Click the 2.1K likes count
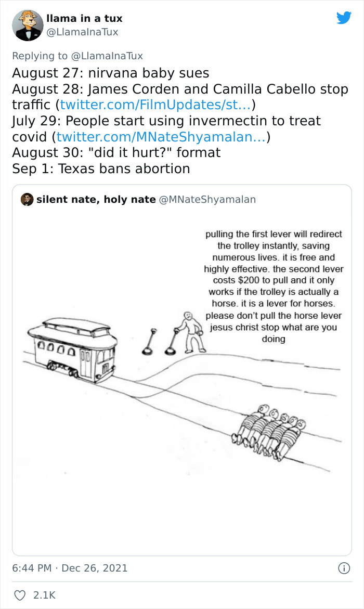This screenshot has width=364, height=609. point(45,594)
